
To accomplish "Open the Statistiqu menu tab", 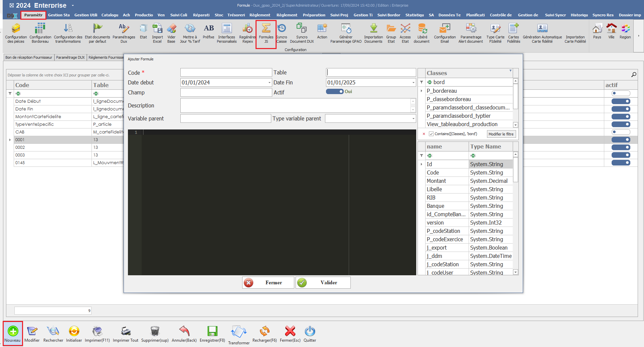I will (415, 15).
